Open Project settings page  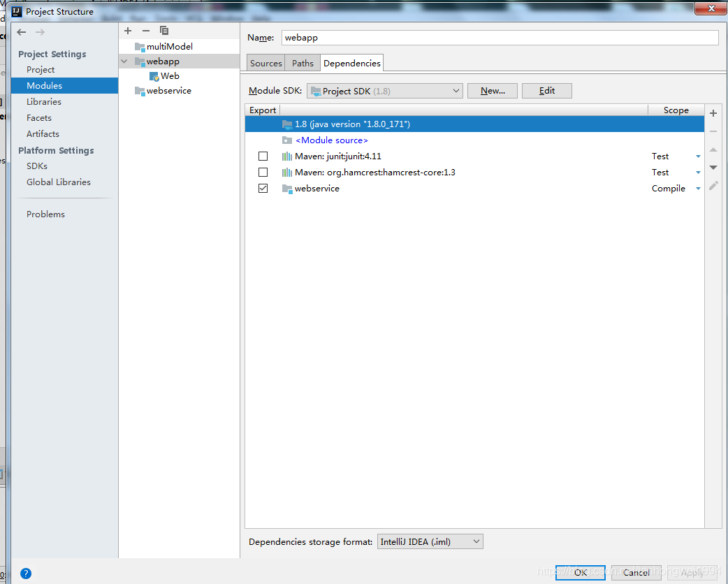[41, 70]
